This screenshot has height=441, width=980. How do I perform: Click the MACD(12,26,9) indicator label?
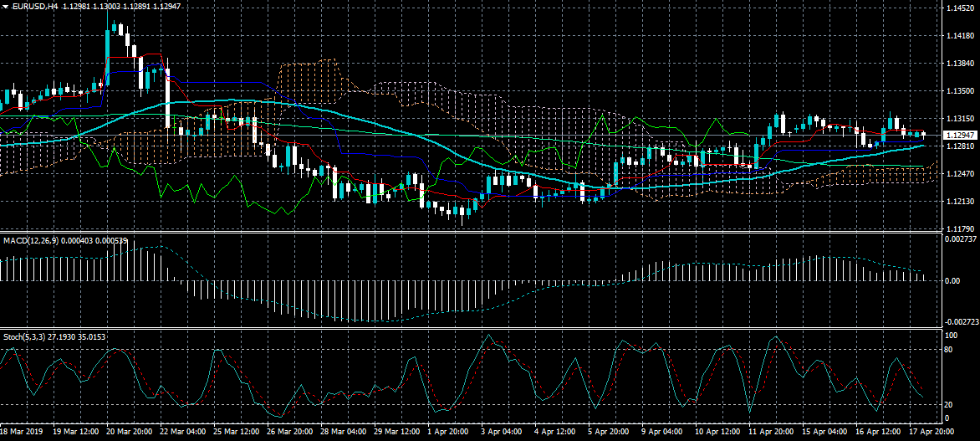click(31, 241)
